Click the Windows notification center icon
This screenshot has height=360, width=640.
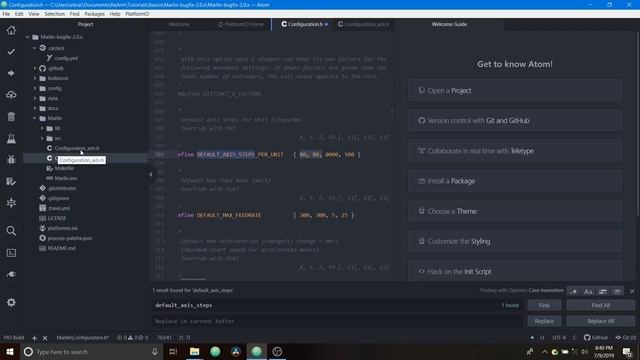[627, 351]
